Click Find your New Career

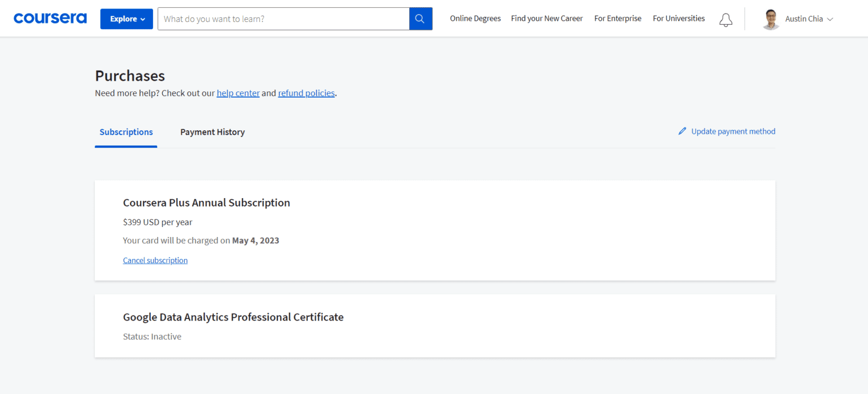pos(546,18)
